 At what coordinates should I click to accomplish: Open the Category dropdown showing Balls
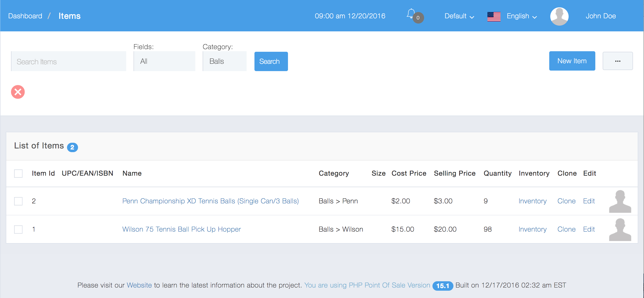click(x=225, y=61)
